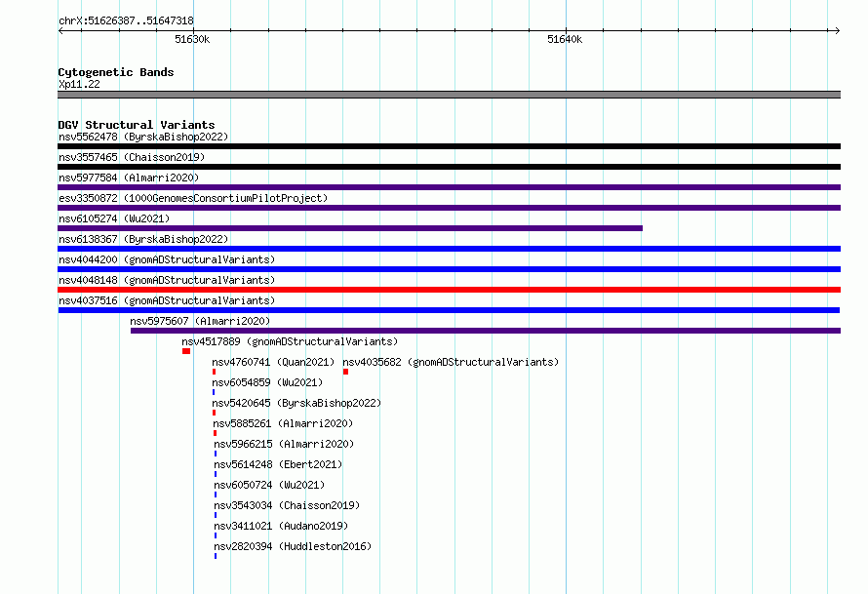This screenshot has height=594, width=868.
Task: Click the blue marker under nsv3411021
Action: 216,535
